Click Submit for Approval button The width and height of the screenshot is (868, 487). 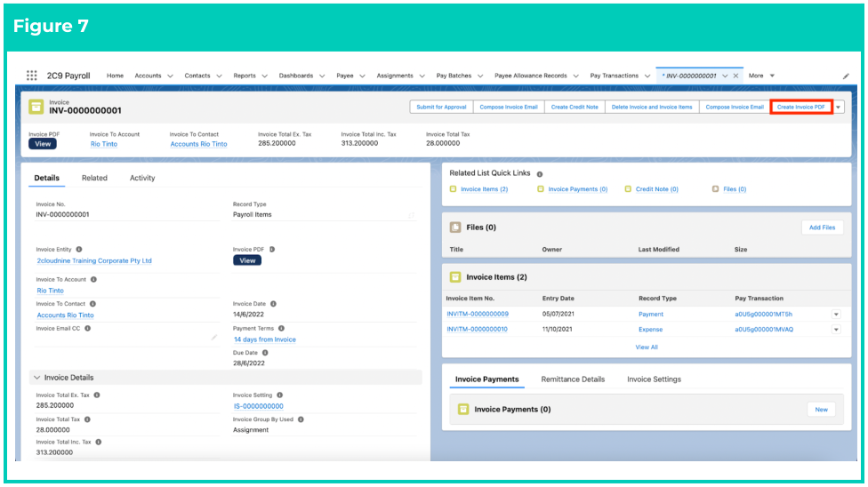[441, 108]
